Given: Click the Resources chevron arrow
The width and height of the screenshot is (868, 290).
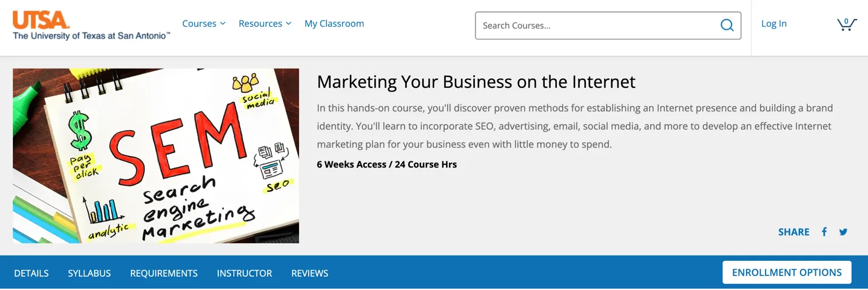Looking at the screenshot, I should point(288,24).
